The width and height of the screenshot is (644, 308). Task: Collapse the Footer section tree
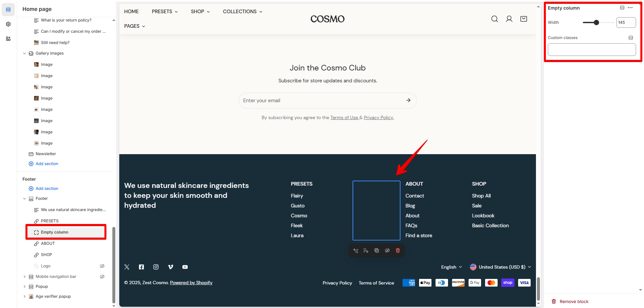(x=24, y=198)
